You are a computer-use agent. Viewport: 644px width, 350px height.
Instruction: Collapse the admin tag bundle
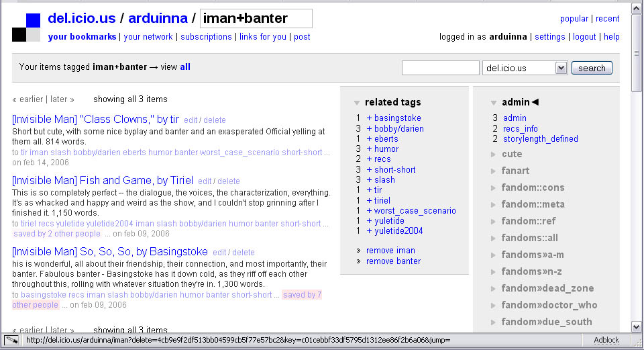click(x=493, y=102)
